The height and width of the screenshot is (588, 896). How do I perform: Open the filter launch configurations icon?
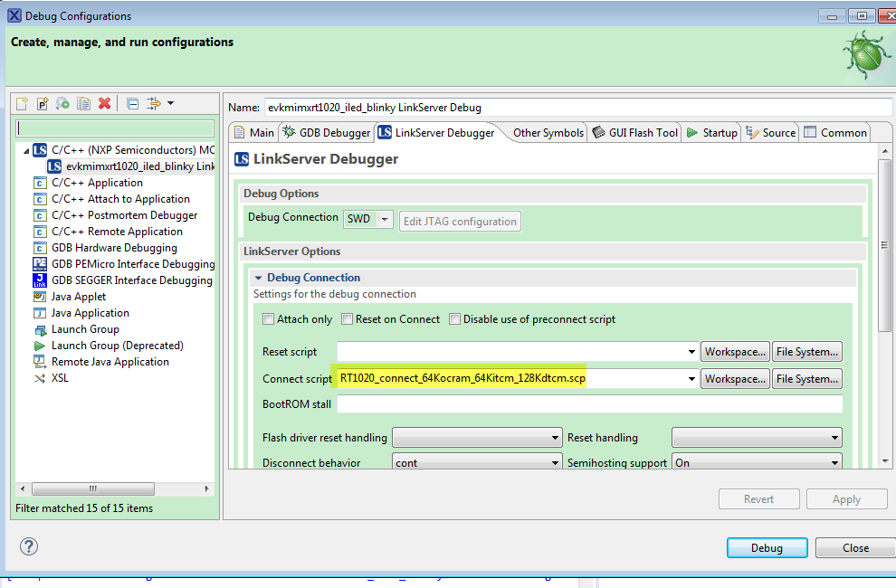pos(153,103)
